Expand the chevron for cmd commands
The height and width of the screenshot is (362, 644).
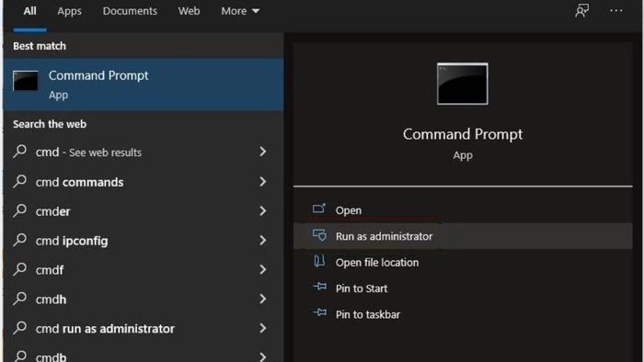pos(263,182)
